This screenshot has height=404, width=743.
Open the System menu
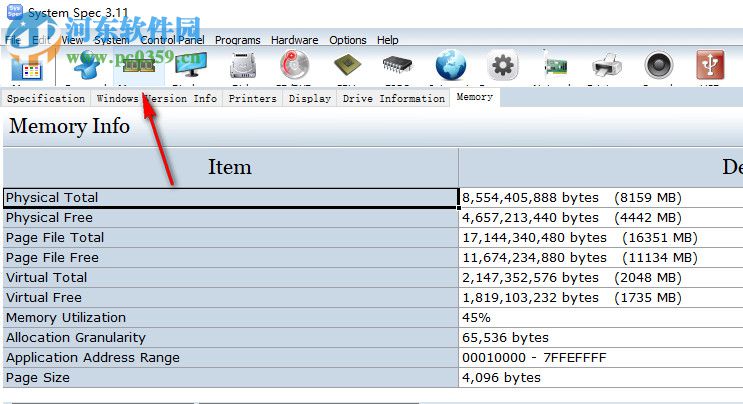click(111, 40)
